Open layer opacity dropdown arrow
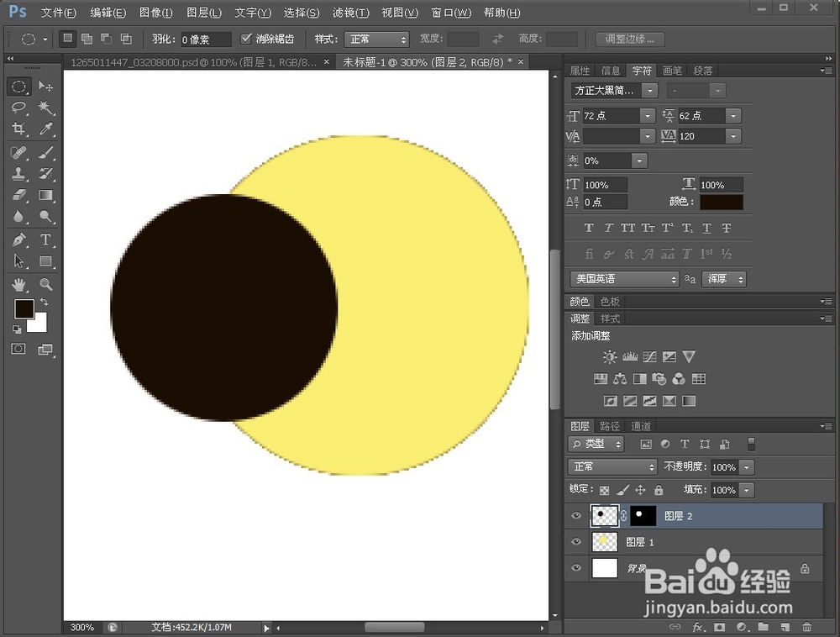Image resolution: width=840 pixels, height=637 pixels. pos(747,467)
